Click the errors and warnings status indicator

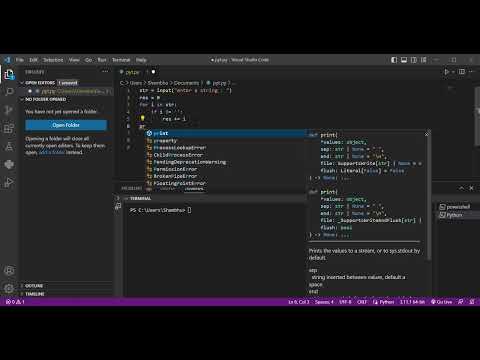[x=15, y=302]
